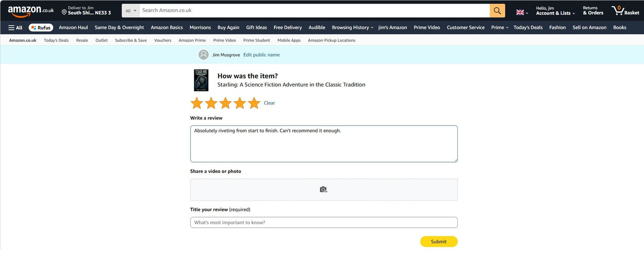Viewport: 644px width, 259px height.
Task: Expand Account & Lists menu
Action: click(x=555, y=11)
